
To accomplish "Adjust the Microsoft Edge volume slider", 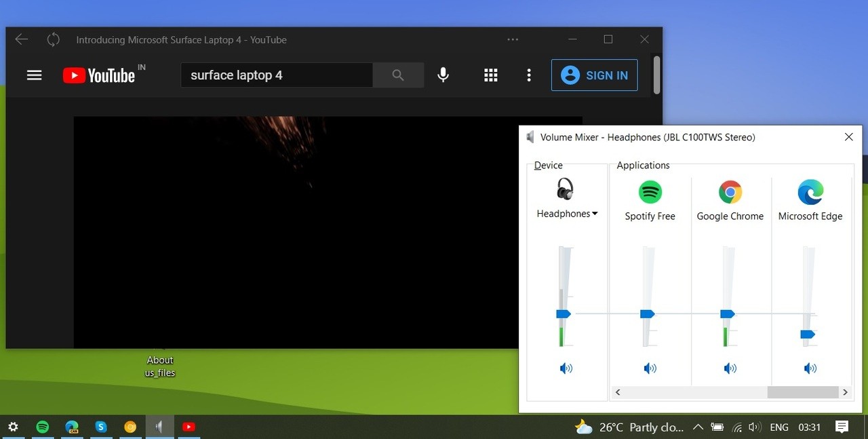I will (x=807, y=334).
